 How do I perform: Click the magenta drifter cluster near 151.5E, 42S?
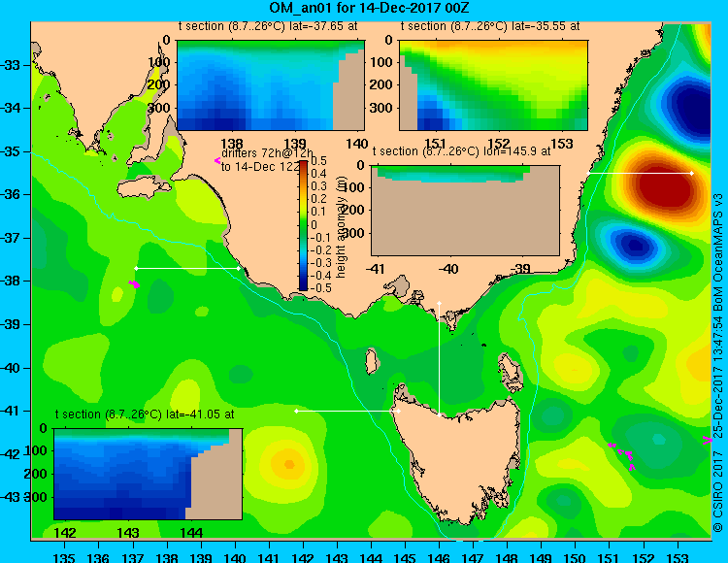tap(622, 454)
